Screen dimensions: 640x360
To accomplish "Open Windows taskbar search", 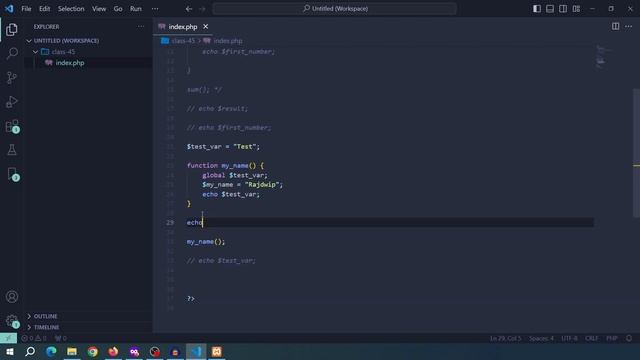I will click(30, 351).
